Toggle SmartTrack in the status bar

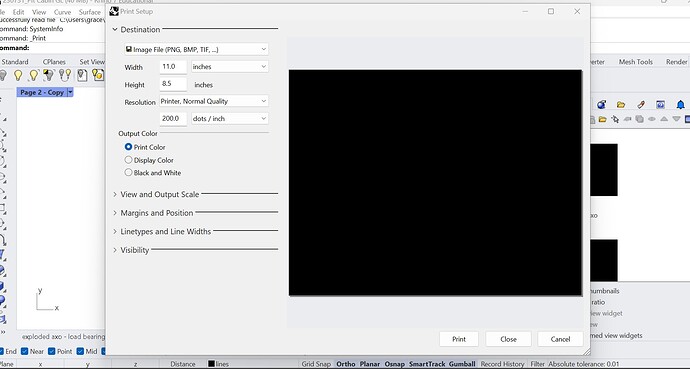[427, 364]
